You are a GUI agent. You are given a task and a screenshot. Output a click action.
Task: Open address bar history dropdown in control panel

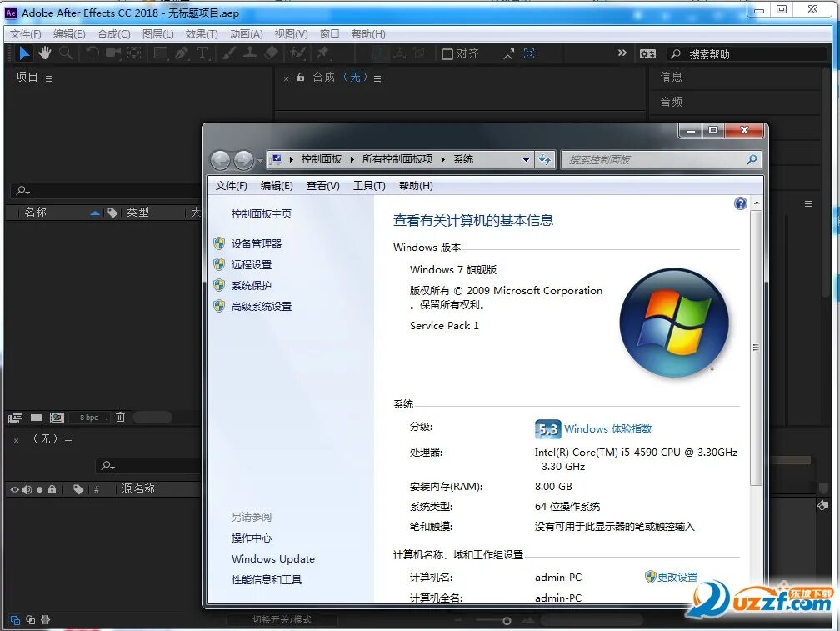[526, 159]
